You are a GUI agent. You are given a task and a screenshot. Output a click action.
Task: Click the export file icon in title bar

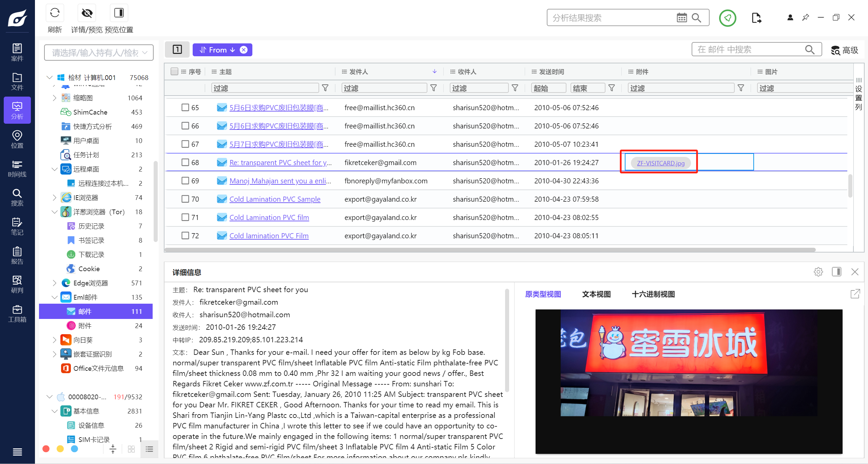click(x=756, y=18)
